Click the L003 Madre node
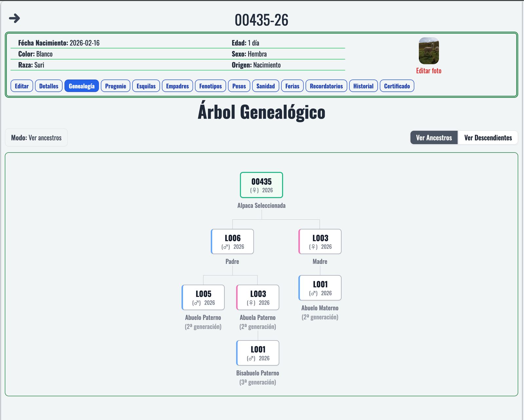Image resolution: width=524 pixels, height=420 pixels. tap(320, 242)
